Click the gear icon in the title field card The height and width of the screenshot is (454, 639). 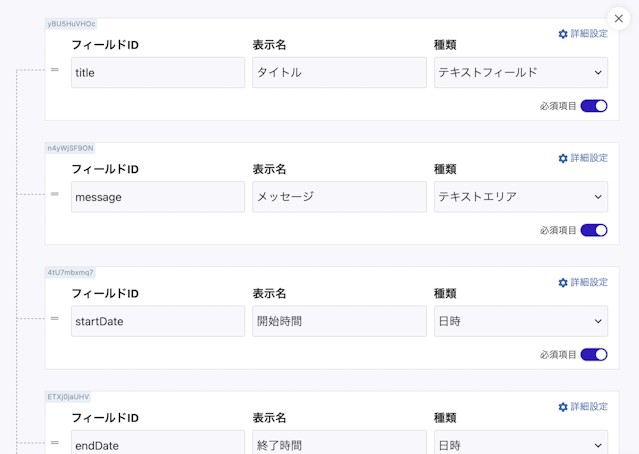click(563, 34)
